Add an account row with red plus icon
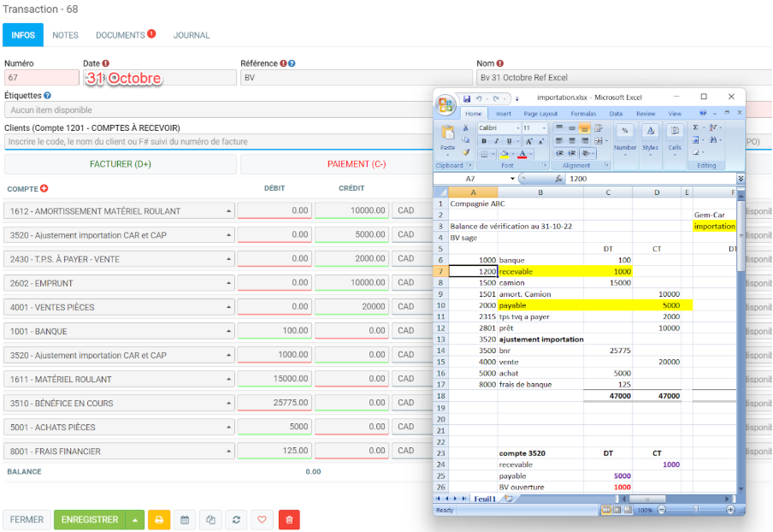 44,188
